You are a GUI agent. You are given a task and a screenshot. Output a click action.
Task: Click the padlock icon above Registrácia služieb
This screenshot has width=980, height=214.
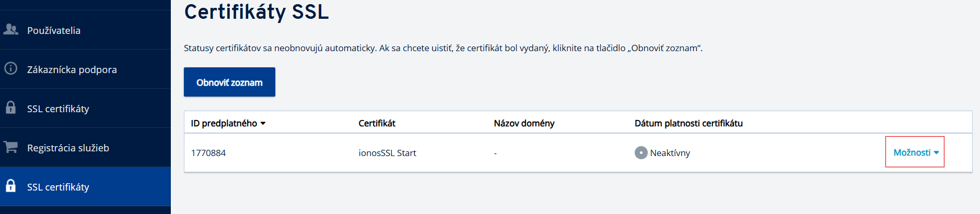tap(10, 108)
